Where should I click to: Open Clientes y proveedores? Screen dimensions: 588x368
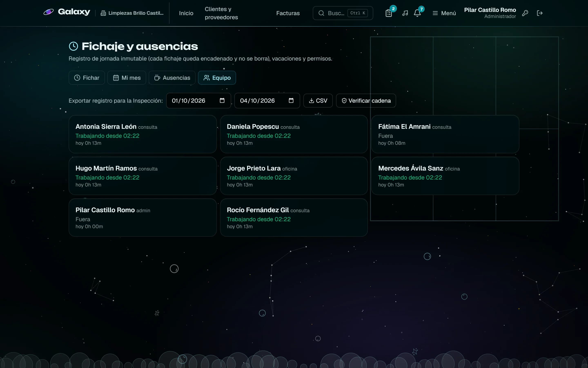[x=221, y=13]
